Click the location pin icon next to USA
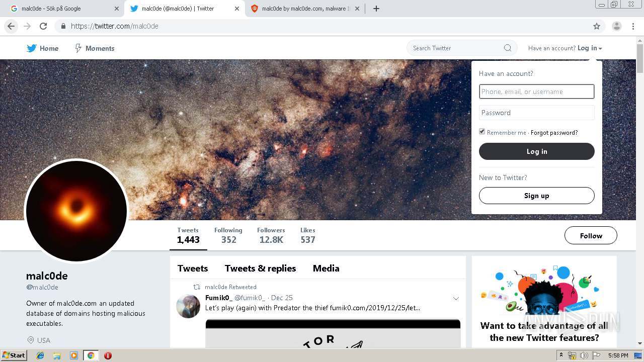This screenshot has width=644, height=362. 31,340
